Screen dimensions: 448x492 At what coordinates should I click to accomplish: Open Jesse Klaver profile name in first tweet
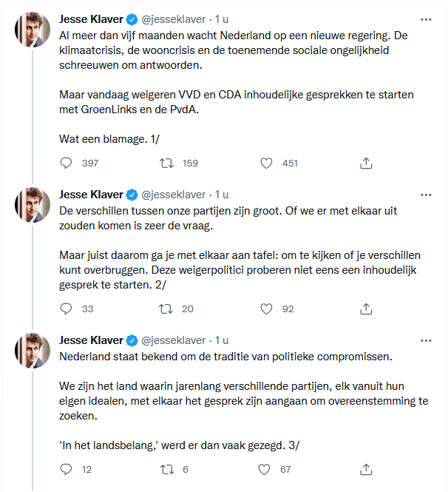point(91,19)
